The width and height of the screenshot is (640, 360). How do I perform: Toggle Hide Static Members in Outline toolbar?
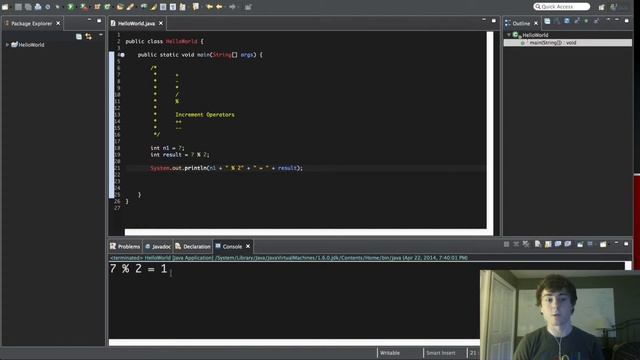(x=577, y=21)
